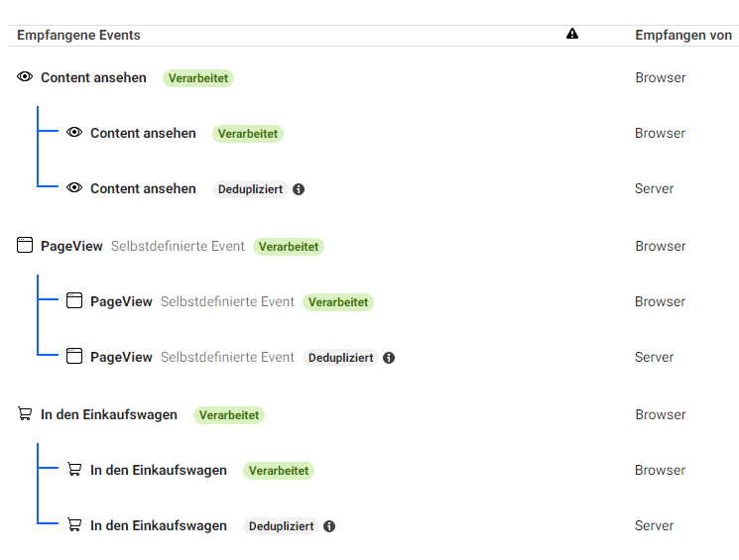Image resolution: width=739 pixels, height=560 pixels.
Task: Click window icon of deduplicated PageView server row
Action: click(74, 357)
